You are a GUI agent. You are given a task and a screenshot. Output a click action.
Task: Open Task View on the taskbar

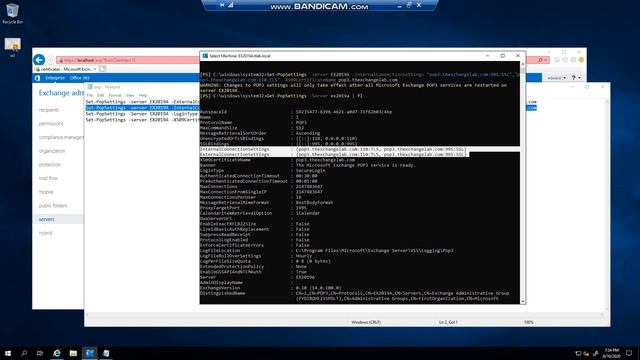coord(40,353)
